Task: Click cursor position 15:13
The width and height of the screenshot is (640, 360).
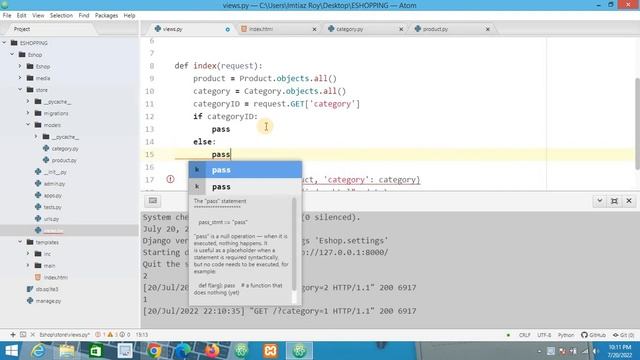Action: 142,335
